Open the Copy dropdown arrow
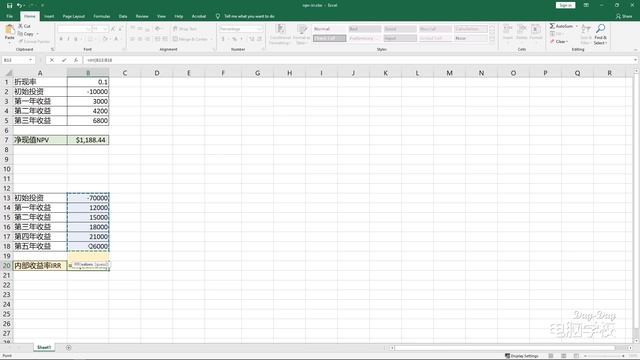 click(x=38, y=34)
